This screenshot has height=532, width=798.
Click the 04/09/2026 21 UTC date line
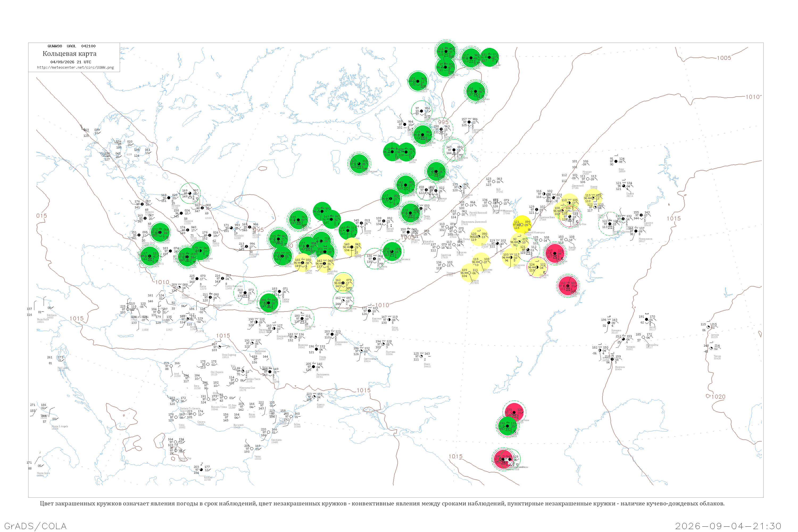click(x=70, y=62)
